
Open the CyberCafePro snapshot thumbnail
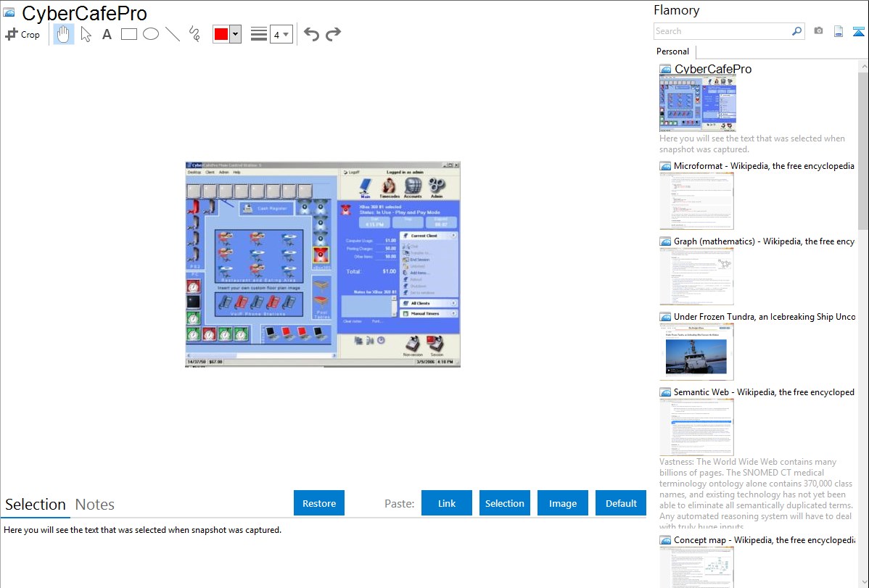[698, 104]
